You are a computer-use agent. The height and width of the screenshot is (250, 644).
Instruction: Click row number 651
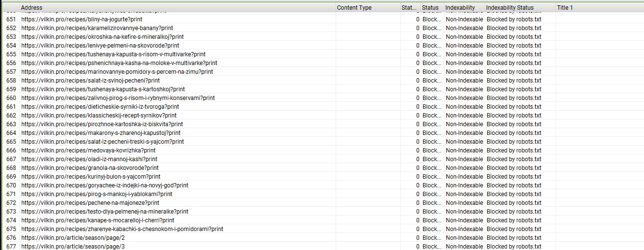coord(11,19)
